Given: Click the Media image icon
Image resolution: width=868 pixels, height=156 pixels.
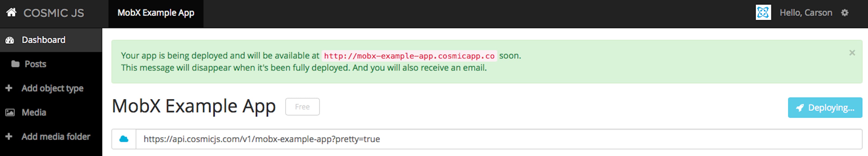Looking at the screenshot, I should (10, 113).
